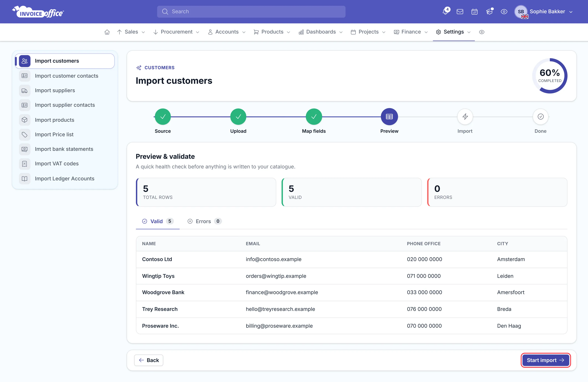Click the Import products box icon
The image size is (588, 382).
24,120
